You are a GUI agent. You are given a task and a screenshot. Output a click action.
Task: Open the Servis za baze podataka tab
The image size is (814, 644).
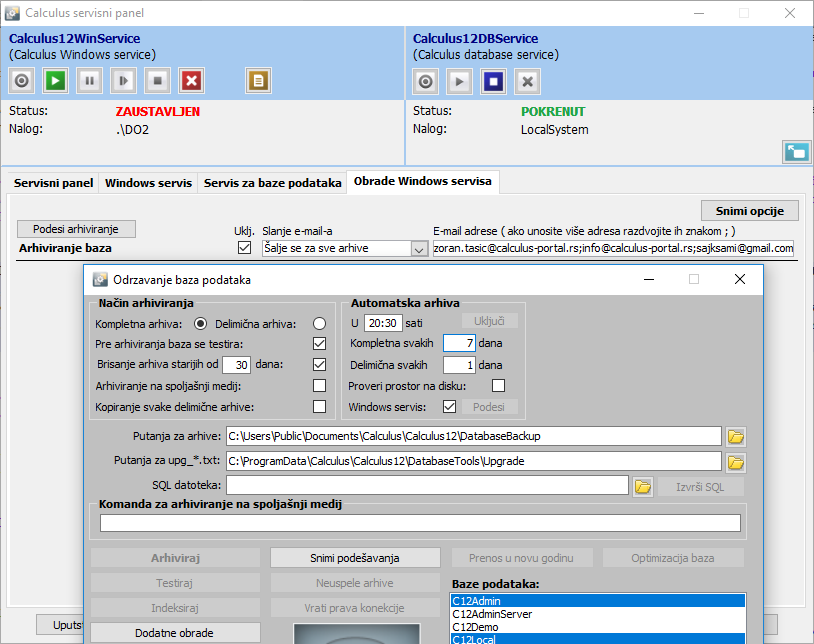272,183
